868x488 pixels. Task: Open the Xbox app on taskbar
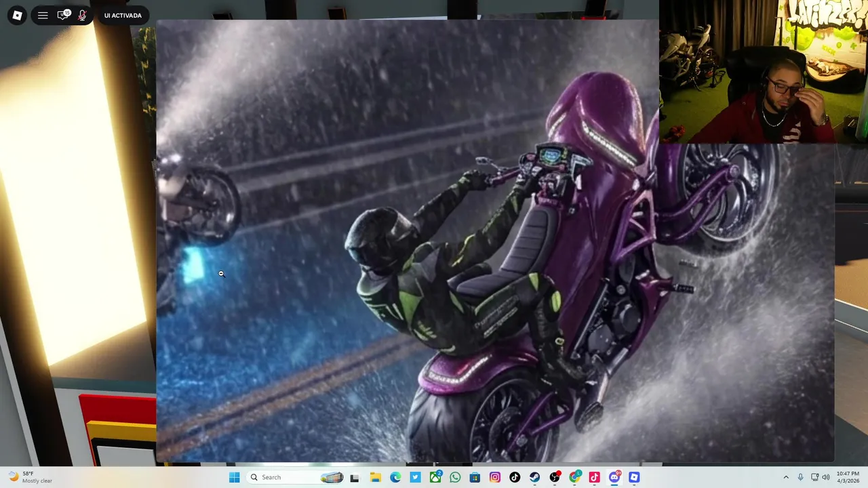point(435,477)
